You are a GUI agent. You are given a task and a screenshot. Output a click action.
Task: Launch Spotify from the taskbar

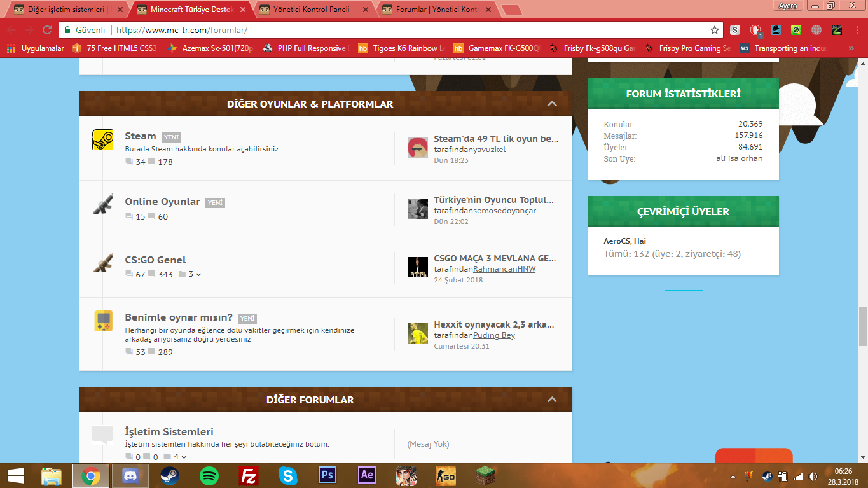pos(209,475)
